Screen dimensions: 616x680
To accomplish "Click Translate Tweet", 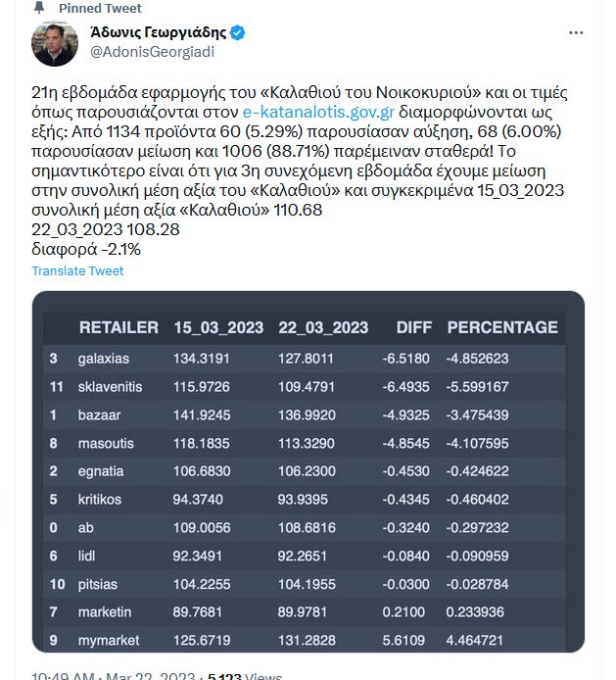I will pyautogui.click(x=77, y=271).
